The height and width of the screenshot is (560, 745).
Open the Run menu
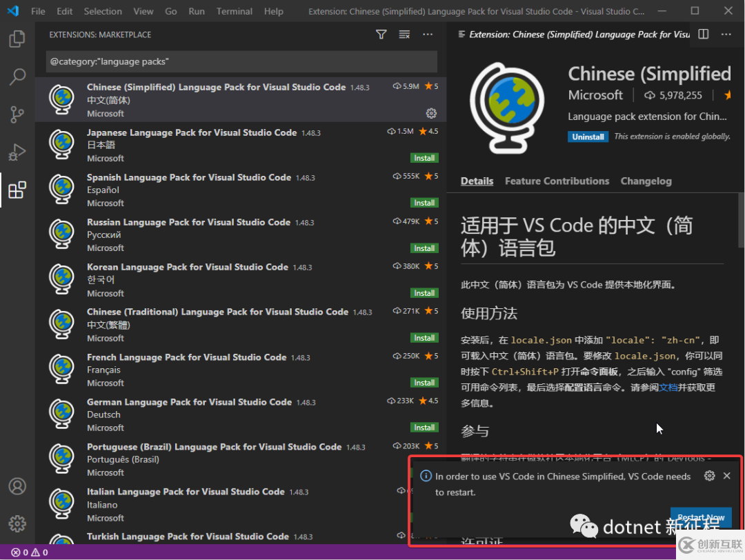tap(197, 11)
